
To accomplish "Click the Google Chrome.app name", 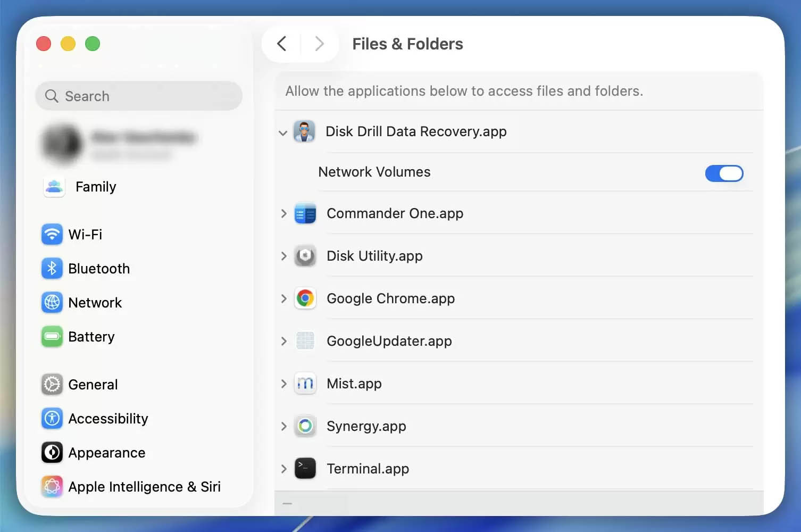I will [x=391, y=298].
